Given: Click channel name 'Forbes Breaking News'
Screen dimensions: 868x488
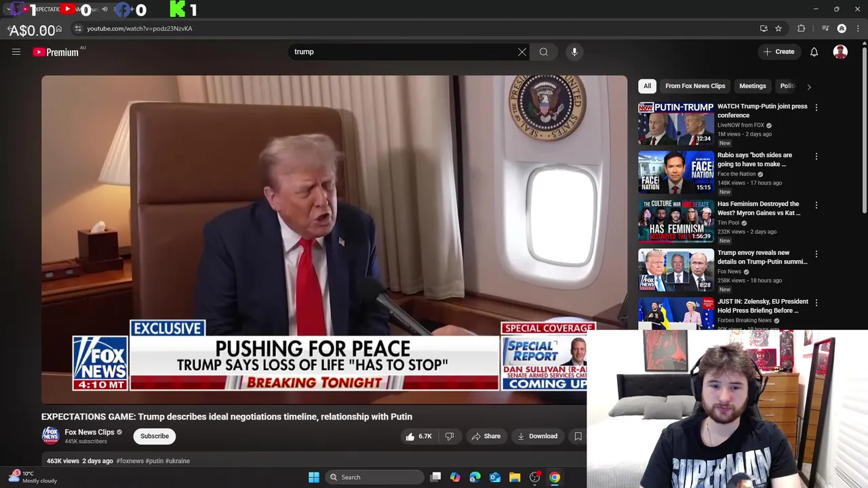Looking at the screenshot, I should point(745,321).
